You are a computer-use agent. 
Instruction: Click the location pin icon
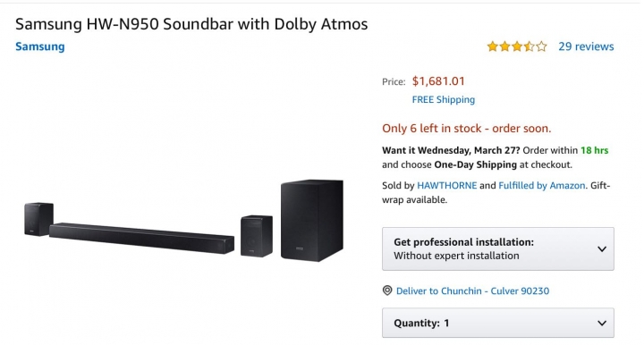[x=387, y=290]
